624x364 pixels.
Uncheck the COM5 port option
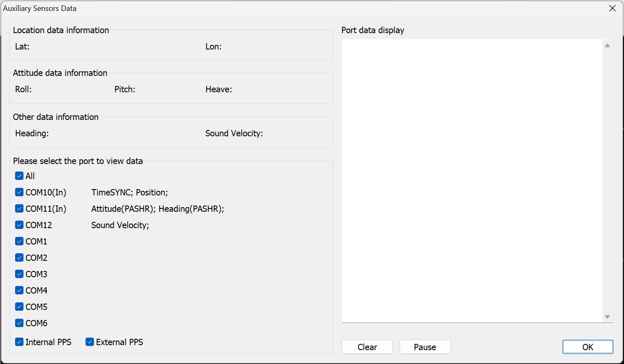[19, 307]
